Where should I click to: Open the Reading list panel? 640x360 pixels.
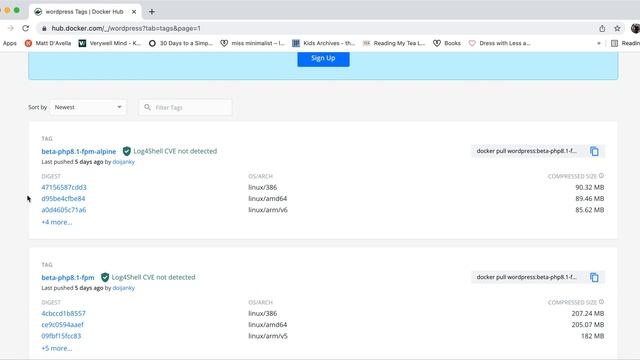pyautogui.click(x=625, y=43)
